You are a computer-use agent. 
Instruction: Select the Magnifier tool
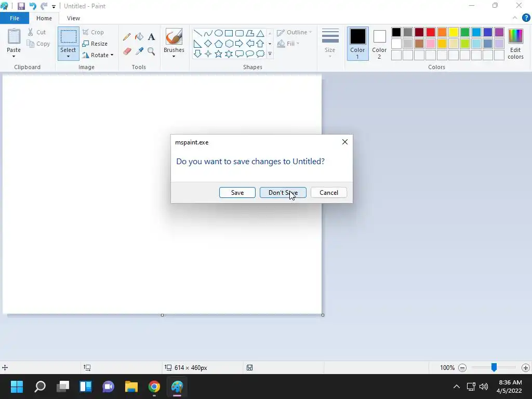[151, 51]
